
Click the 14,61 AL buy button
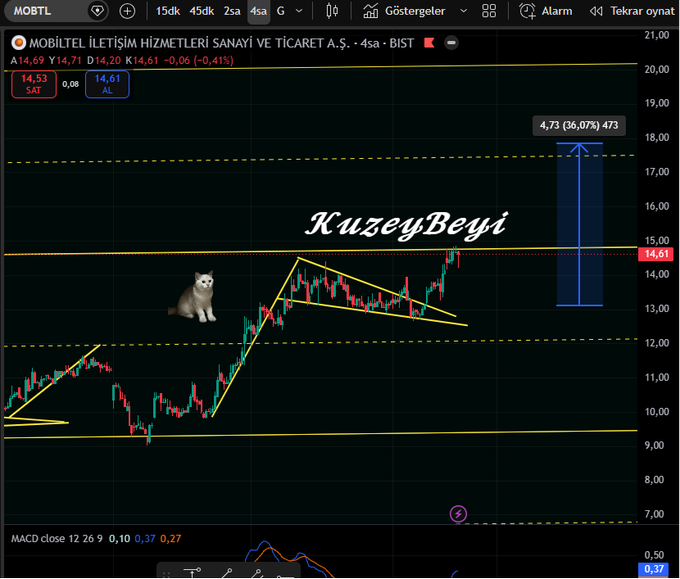point(107,84)
